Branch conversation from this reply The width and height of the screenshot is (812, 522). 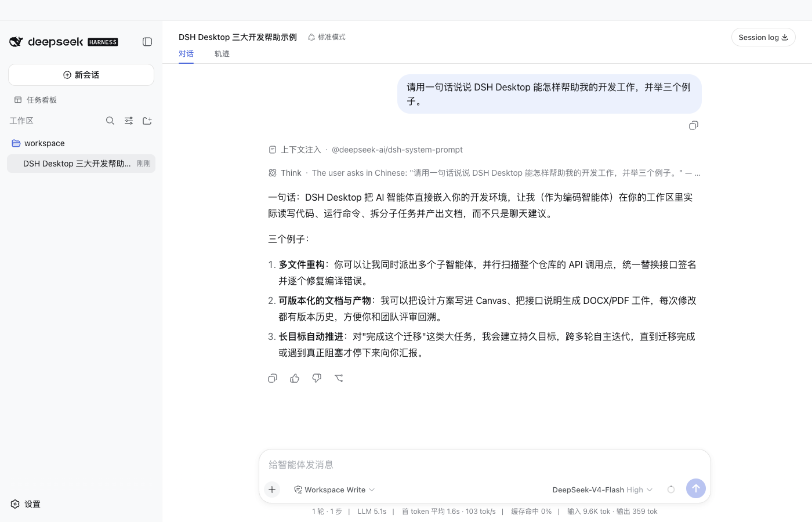pyautogui.click(x=339, y=378)
